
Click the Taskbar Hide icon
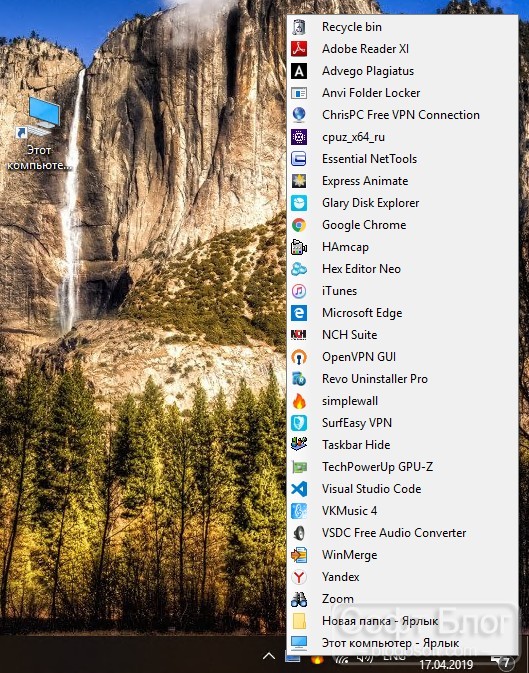pos(299,445)
